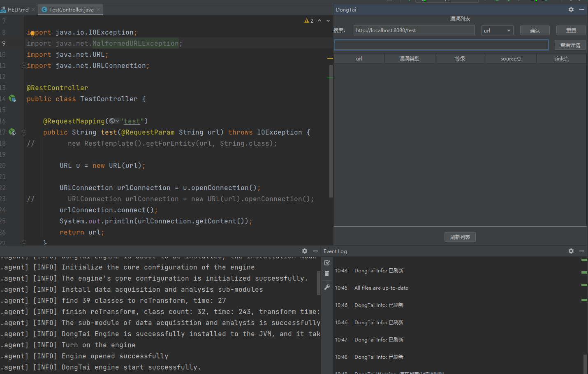Click the 重置 reset button
Image resolution: width=588 pixels, height=374 pixels.
pos(571,30)
